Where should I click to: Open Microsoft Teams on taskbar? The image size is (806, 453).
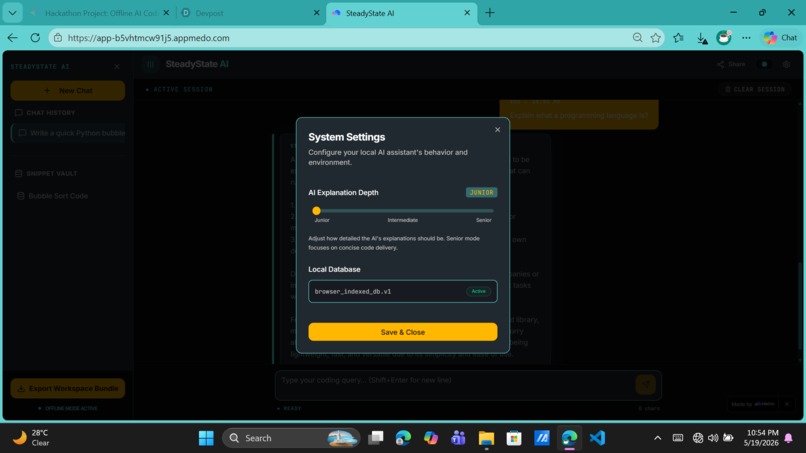pyautogui.click(x=458, y=438)
